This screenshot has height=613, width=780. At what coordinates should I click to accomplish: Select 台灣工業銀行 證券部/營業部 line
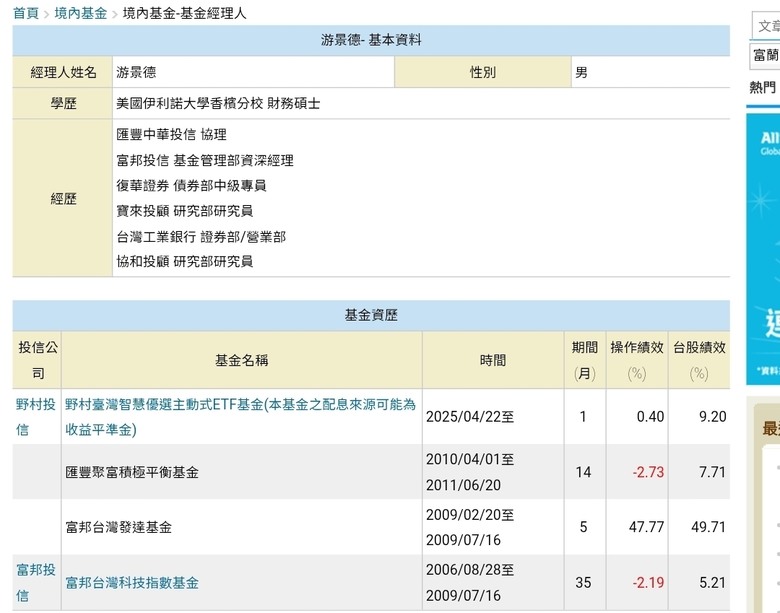pyautogui.click(x=201, y=236)
